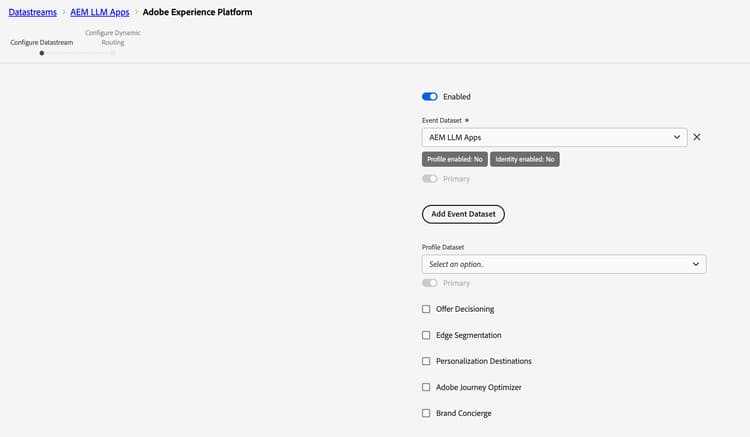
Task: Click the Adobe Experience Platform breadcrumb title
Action: coord(198,12)
